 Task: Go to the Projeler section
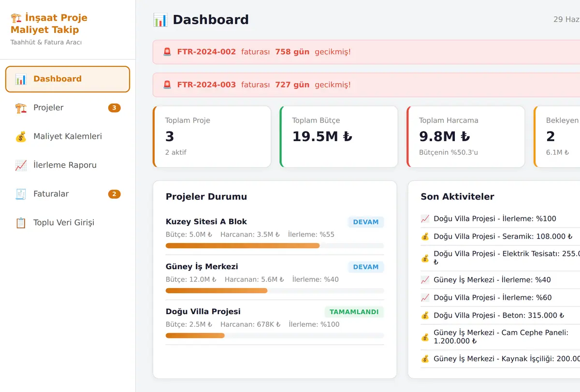[68, 108]
